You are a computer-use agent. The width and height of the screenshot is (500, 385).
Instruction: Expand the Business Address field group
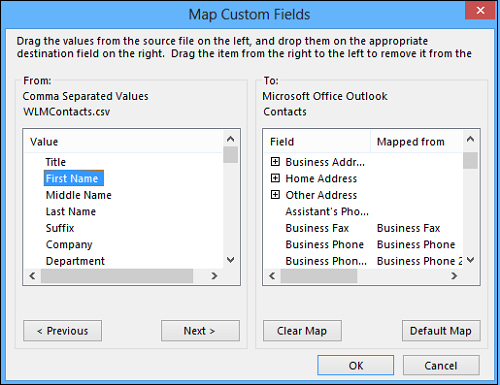pos(275,162)
